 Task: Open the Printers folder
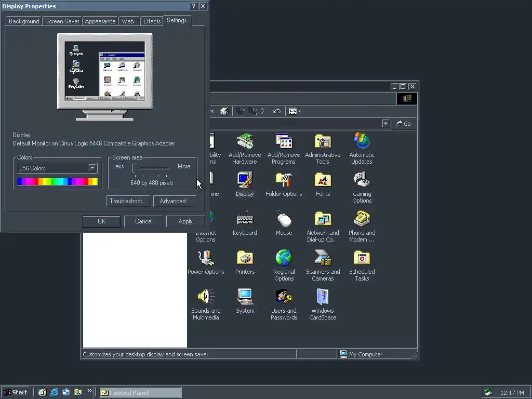coord(245,262)
